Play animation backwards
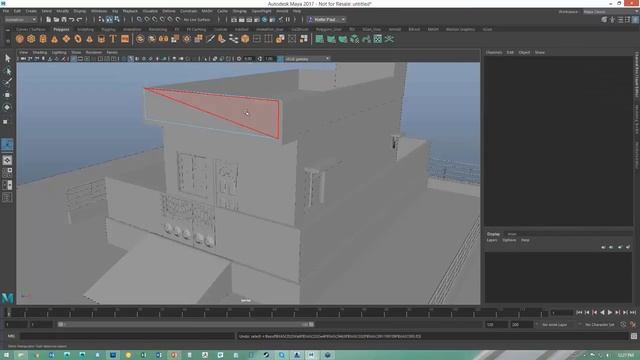The width and height of the screenshot is (640, 360). point(602,312)
